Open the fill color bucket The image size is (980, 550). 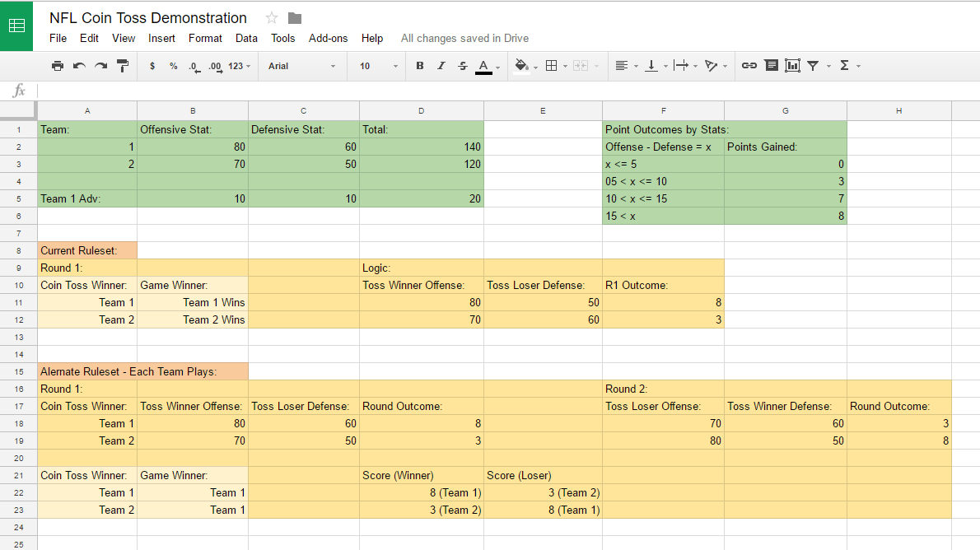click(x=521, y=65)
